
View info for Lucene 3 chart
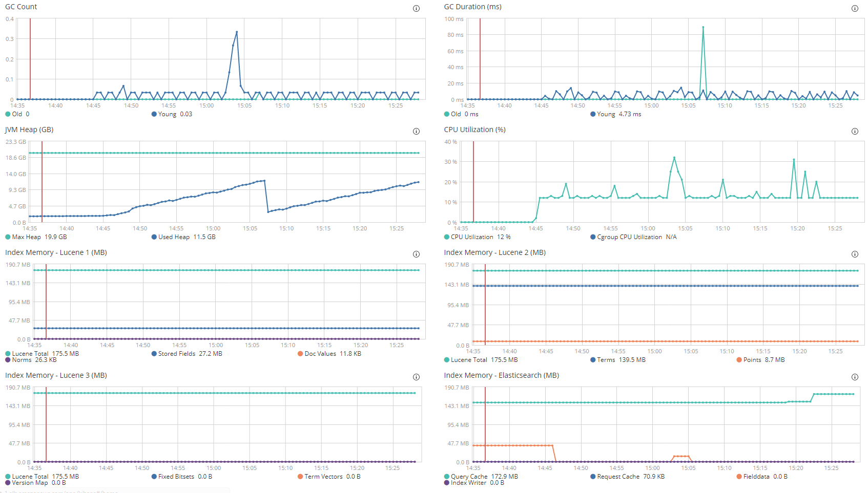point(416,377)
